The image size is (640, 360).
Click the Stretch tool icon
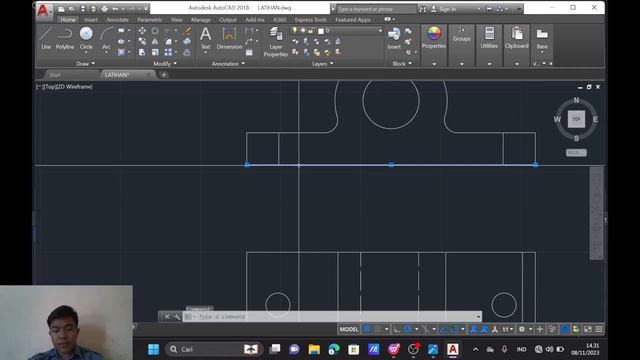[142, 52]
